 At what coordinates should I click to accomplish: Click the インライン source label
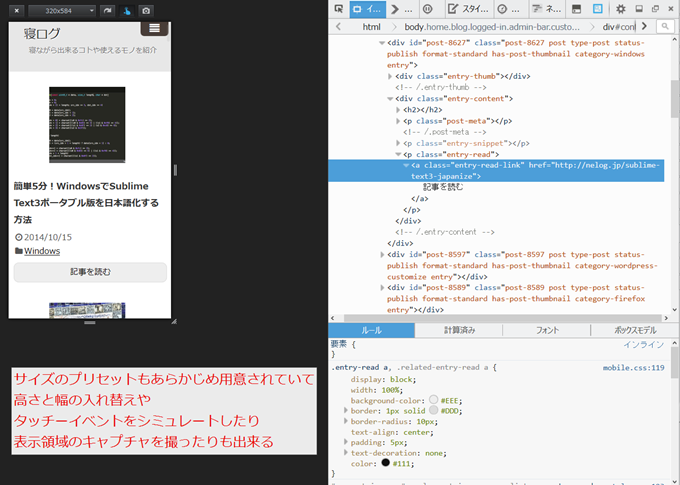click(644, 344)
